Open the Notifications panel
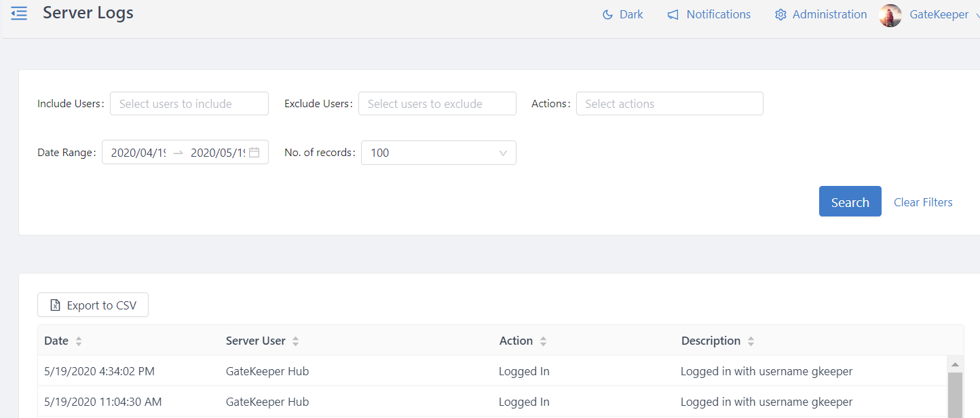This screenshot has height=418, width=980. 709,14
